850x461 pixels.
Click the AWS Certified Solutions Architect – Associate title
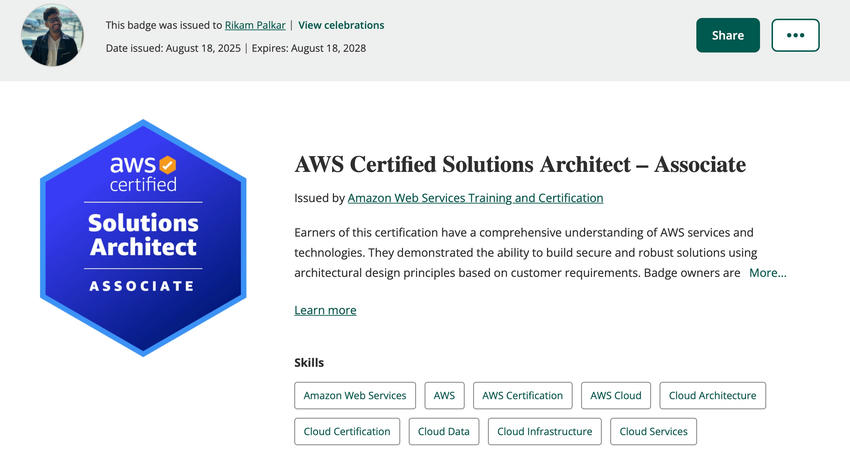[520, 164]
